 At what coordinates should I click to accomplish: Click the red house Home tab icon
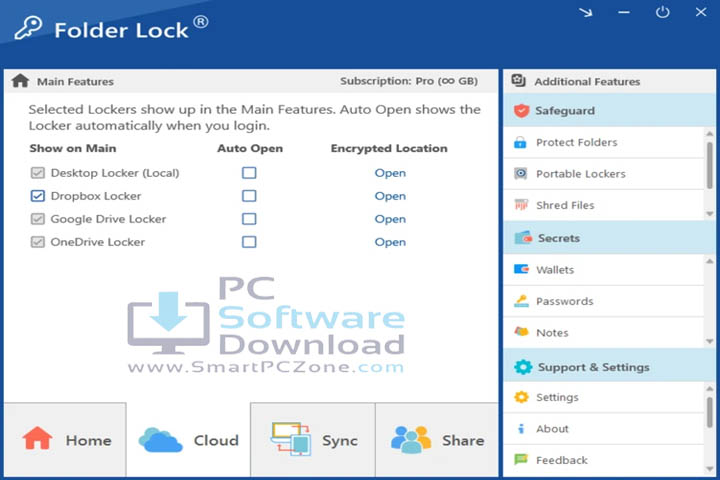click(37, 438)
